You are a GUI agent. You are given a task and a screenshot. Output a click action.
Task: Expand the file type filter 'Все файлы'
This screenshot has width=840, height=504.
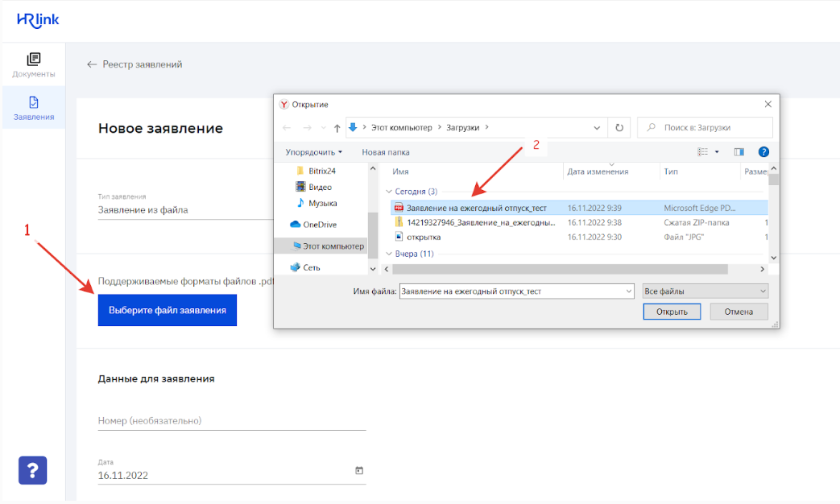tap(705, 291)
